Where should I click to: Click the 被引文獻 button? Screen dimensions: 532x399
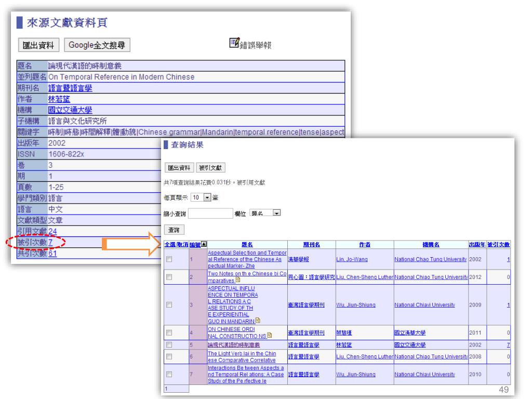coord(210,168)
